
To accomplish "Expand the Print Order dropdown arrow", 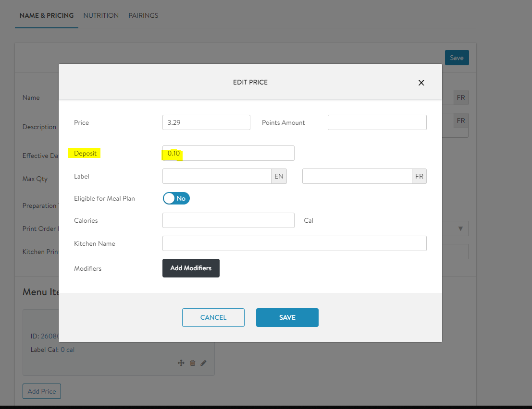I will tap(460, 229).
